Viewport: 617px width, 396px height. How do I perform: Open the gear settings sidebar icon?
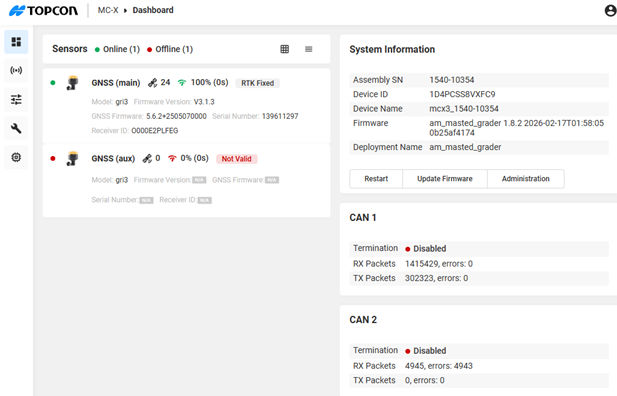(x=16, y=157)
